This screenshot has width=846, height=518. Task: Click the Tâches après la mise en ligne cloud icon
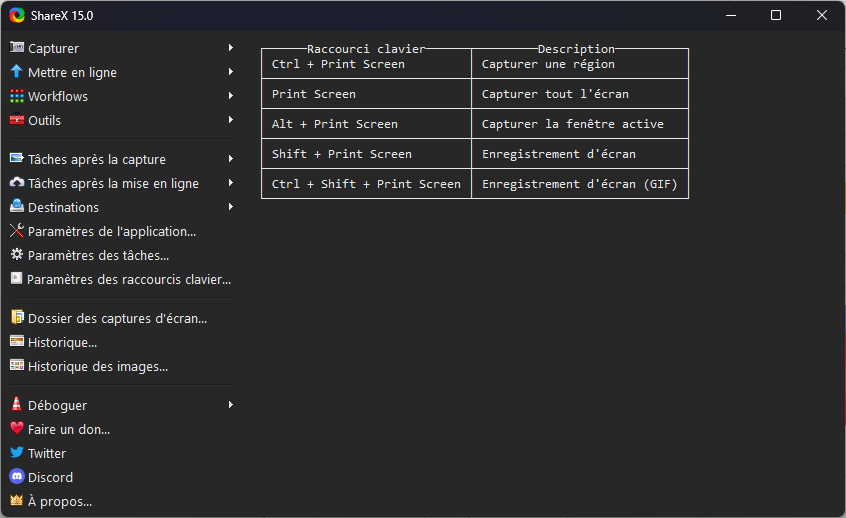pyautogui.click(x=17, y=182)
